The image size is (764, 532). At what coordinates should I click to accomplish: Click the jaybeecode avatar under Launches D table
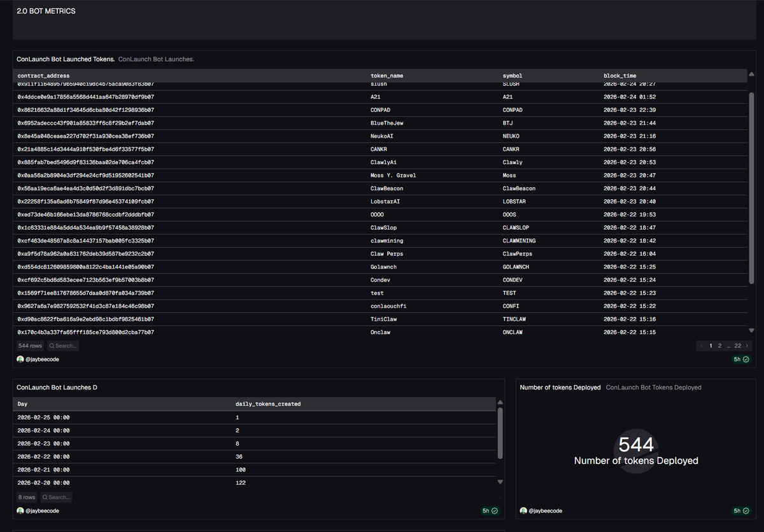pyautogui.click(x=20, y=511)
